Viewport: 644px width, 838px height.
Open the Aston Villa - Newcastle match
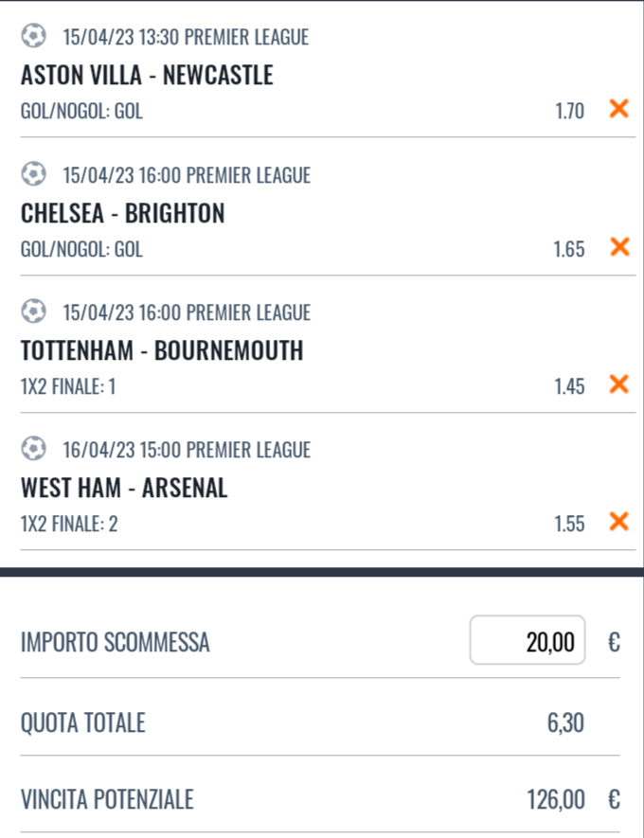click(x=147, y=76)
